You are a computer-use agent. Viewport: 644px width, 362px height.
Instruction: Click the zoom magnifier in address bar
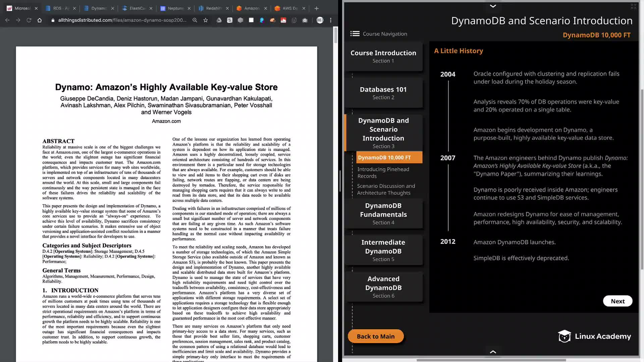195,20
